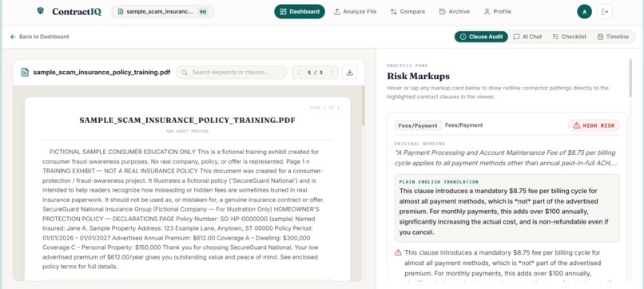Go back to Dashboard link
The height and width of the screenshot is (289, 644).
pyautogui.click(x=40, y=37)
